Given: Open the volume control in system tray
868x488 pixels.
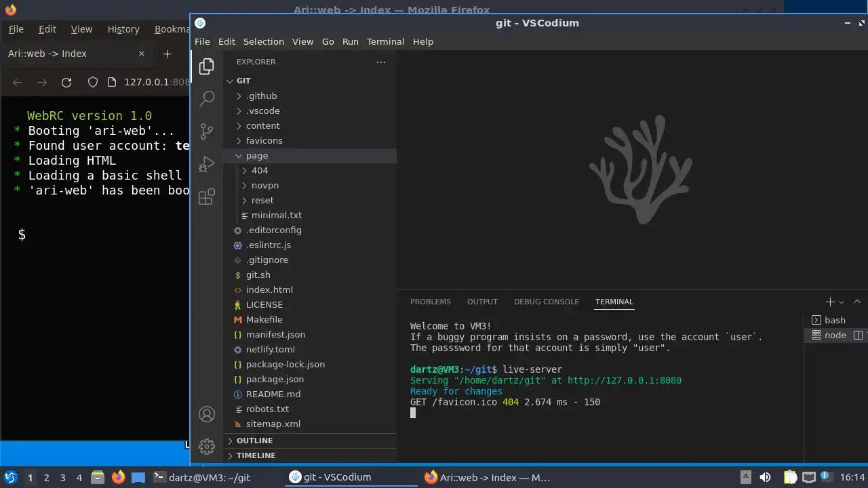Looking at the screenshot, I should click(x=765, y=477).
